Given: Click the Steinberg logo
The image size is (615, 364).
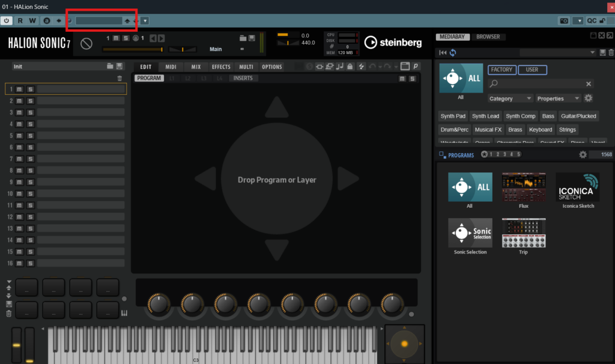Looking at the screenshot, I should point(393,43).
